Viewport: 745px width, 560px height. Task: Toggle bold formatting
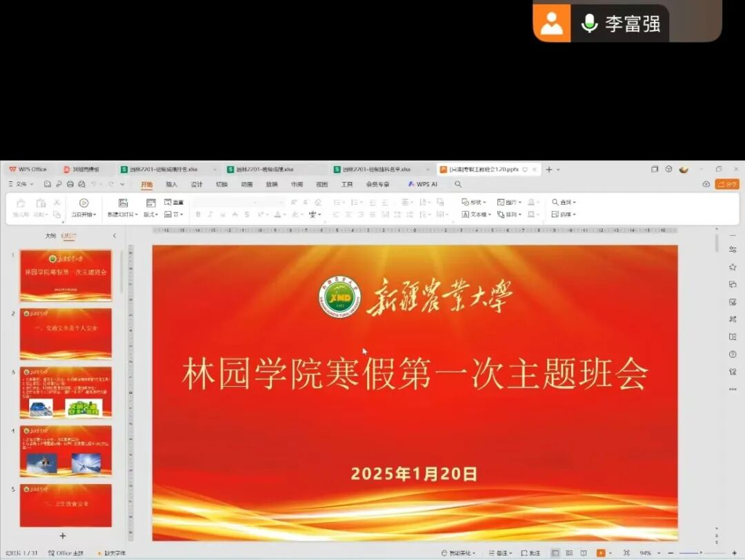coord(199,214)
